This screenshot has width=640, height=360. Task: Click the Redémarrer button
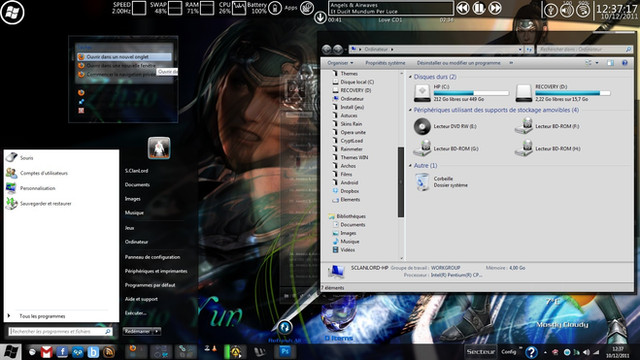tap(138, 331)
